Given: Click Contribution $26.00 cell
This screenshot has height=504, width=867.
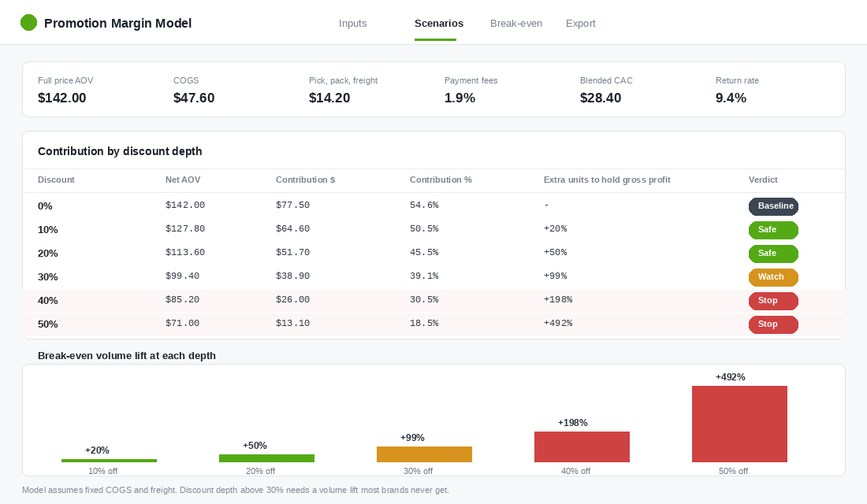Looking at the screenshot, I should point(292,299).
